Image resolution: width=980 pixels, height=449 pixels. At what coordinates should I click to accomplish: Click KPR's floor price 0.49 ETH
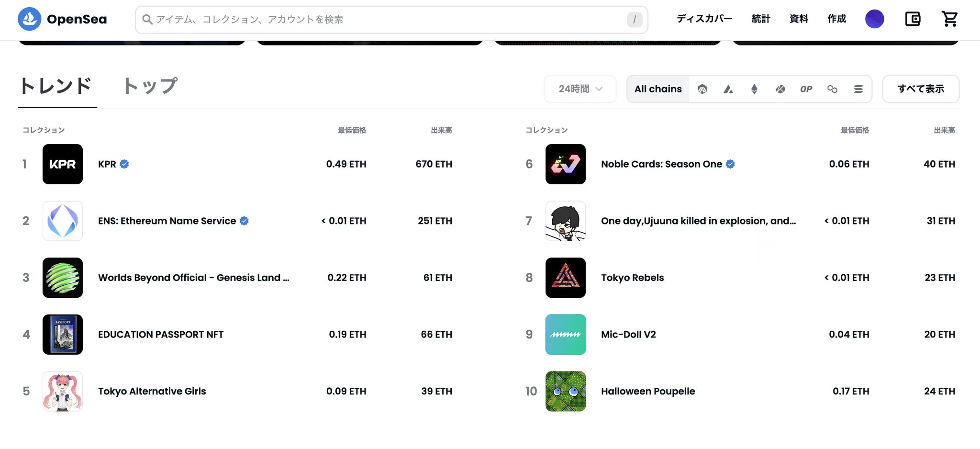click(346, 164)
